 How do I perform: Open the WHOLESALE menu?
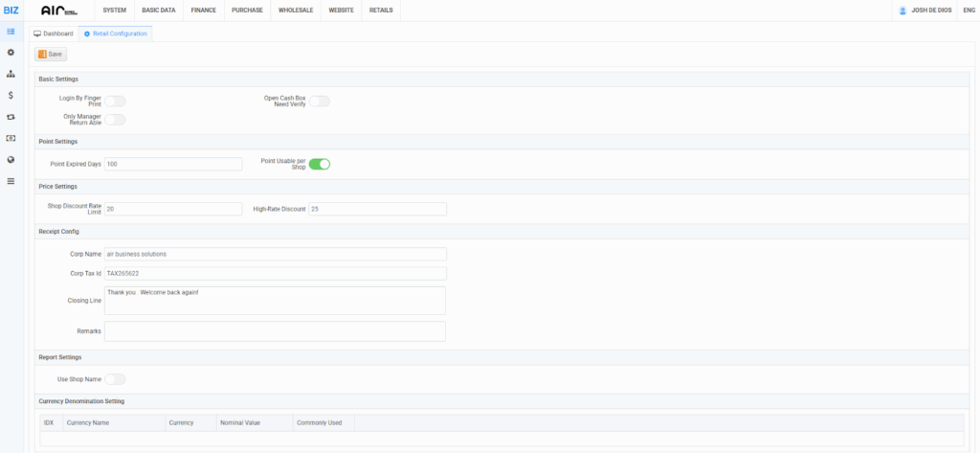pyautogui.click(x=295, y=10)
